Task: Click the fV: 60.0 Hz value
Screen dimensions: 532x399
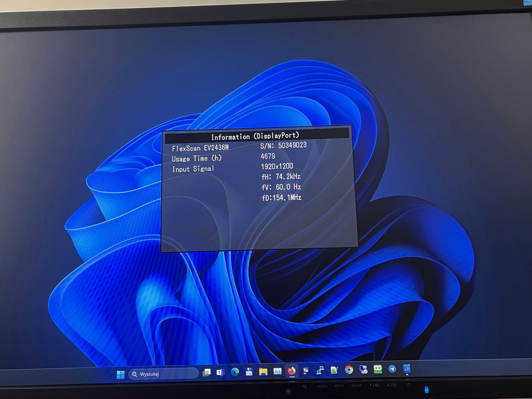Action: point(281,187)
